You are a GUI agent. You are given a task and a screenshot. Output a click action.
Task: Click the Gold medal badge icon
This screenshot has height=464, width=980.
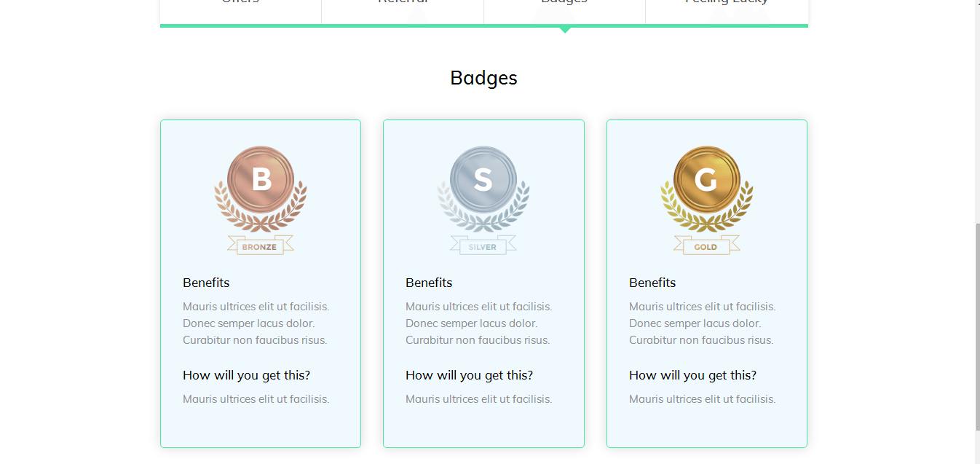click(x=706, y=200)
